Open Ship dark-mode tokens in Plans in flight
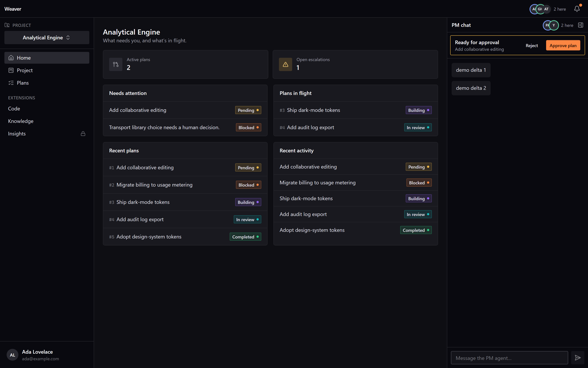The height and width of the screenshot is (368, 588). 356,110
